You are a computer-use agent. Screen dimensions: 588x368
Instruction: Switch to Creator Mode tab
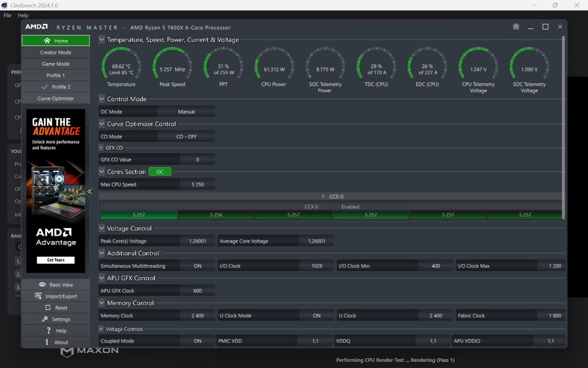[56, 52]
